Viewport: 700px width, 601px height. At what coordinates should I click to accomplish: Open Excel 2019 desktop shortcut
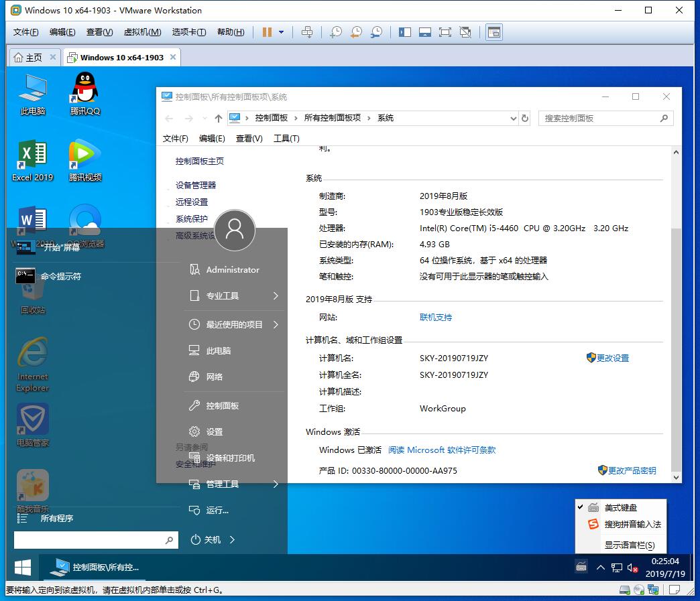click(x=33, y=161)
